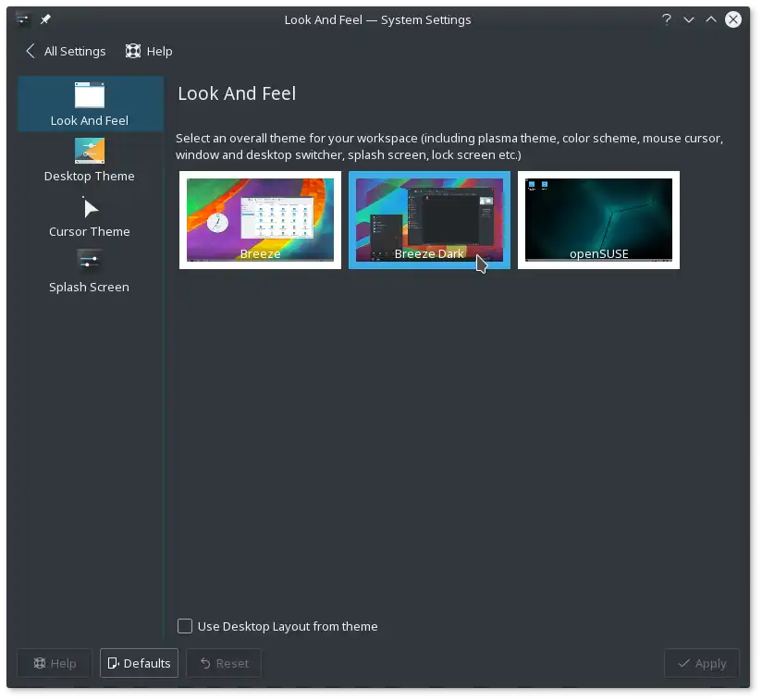Minimize window with the down chevron

pos(689,19)
